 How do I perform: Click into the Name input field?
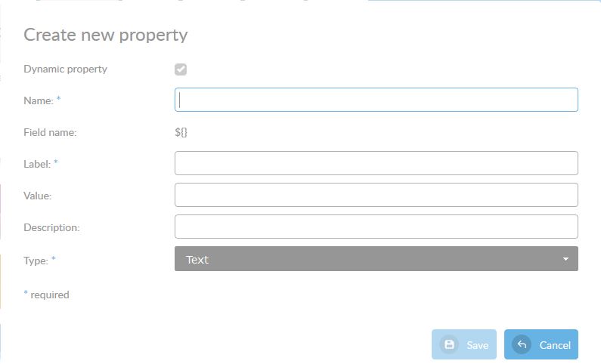(x=376, y=100)
